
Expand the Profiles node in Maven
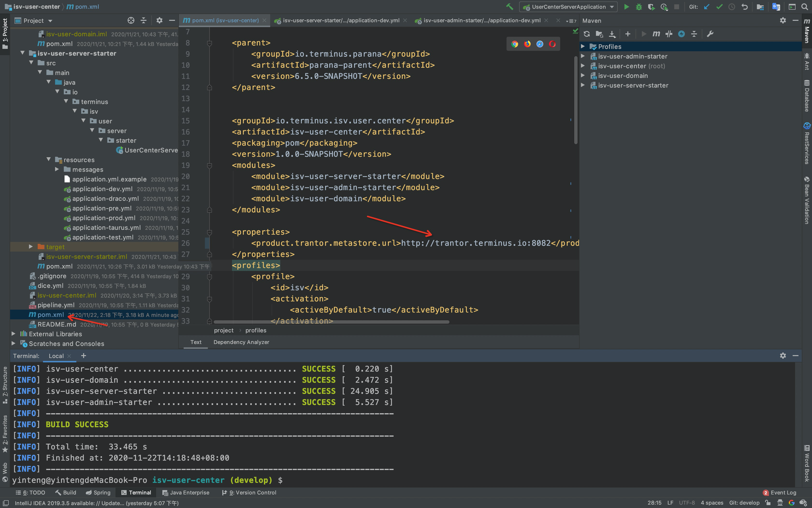click(583, 46)
